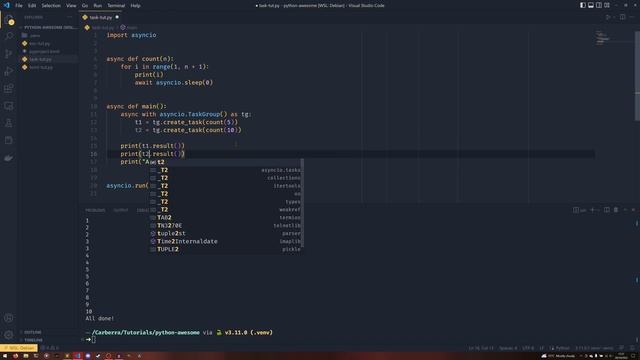Open the Go menu
This screenshot has width=640, height=360.
pyautogui.click(x=85, y=6)
